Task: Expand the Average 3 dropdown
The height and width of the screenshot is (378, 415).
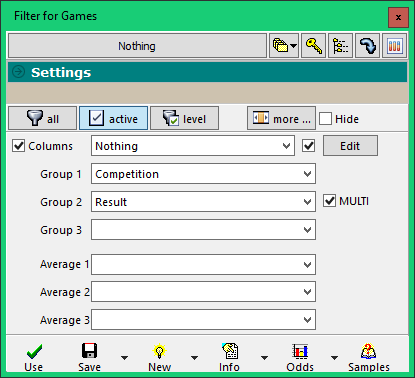Action: (x=203, y=320)
